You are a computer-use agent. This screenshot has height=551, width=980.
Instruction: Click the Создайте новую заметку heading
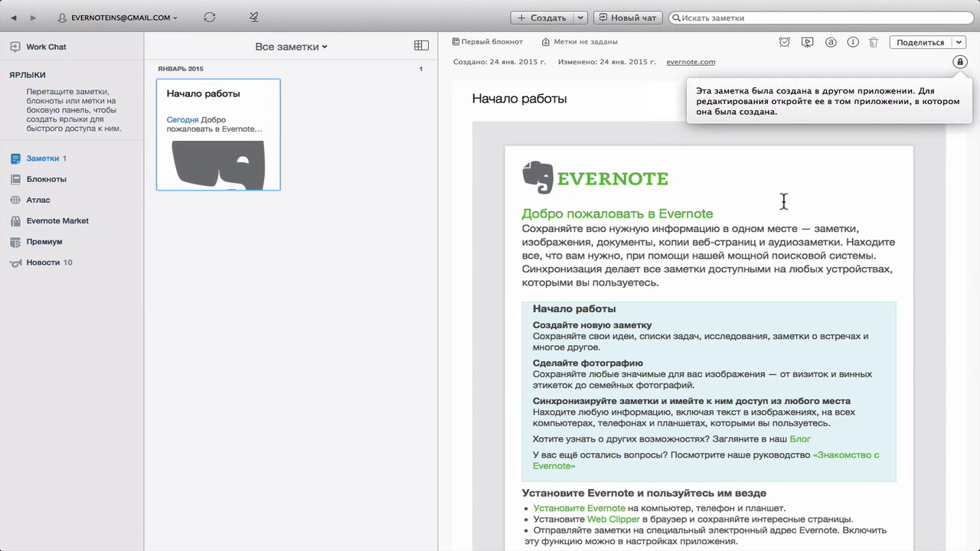592,325
